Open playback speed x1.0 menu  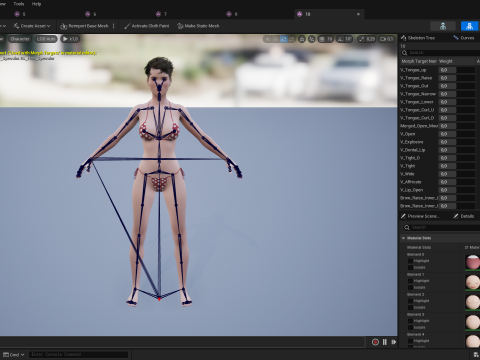point(70,39)
